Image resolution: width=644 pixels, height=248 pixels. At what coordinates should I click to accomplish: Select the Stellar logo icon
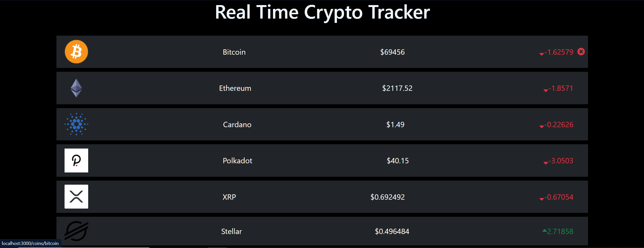tap(76, 231)
